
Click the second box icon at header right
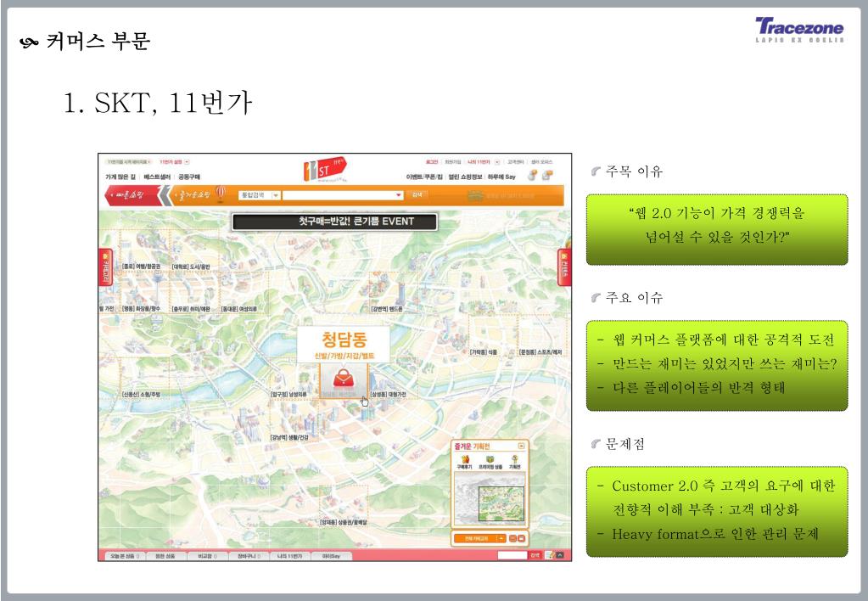tap(546, 176)
